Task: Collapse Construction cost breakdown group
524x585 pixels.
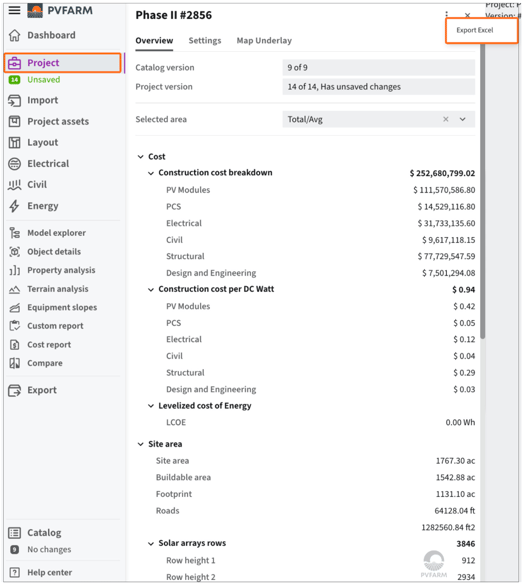Action: coord(151,173)
